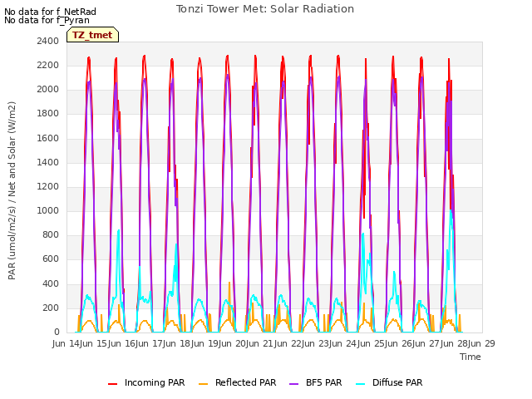The width and height of the screenshot is (532, 399).
Task: Click the y-axis tick label 0
Action: pyautogui.click(x=57, y=332)
